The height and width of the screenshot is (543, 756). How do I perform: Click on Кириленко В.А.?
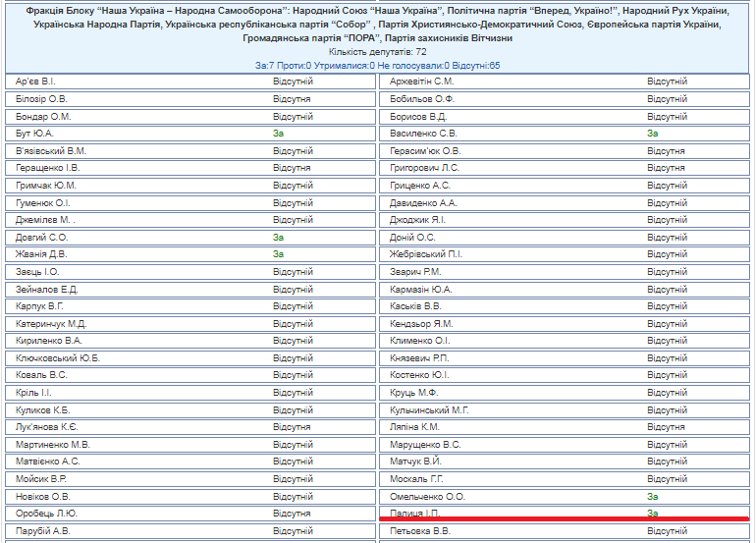coord(49,341)
